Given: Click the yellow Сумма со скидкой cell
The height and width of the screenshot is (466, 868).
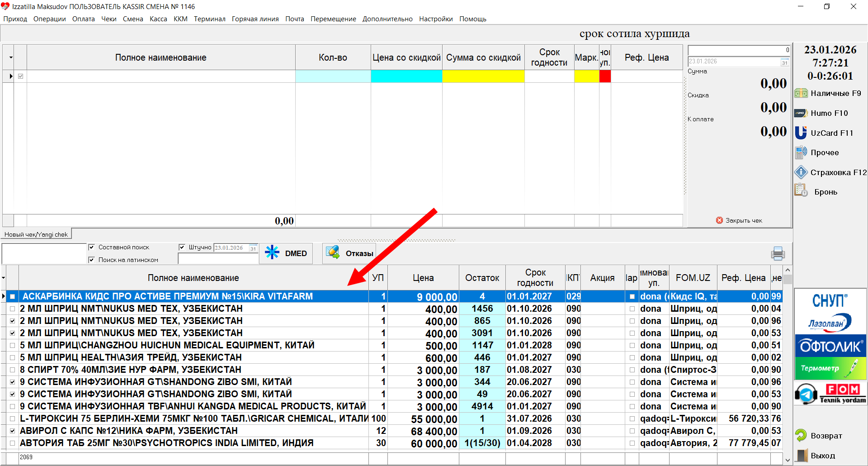Looking at the screenshot, I should (483, 76).
